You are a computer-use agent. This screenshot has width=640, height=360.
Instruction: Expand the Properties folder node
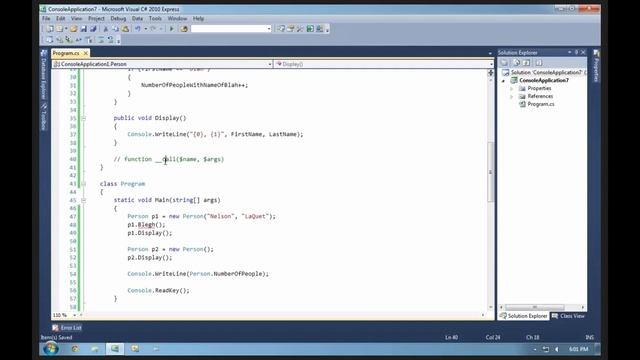tap(511, 89)
